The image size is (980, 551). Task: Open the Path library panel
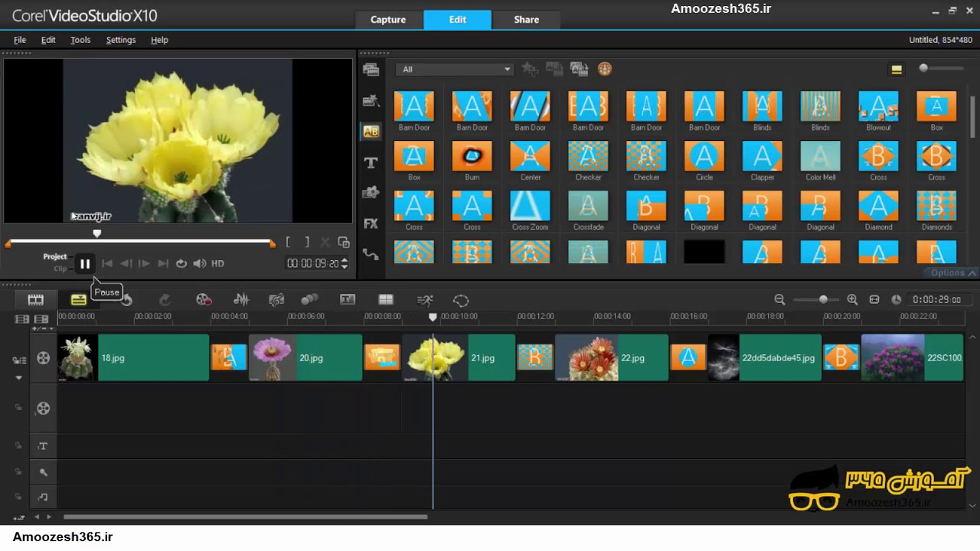371,254
